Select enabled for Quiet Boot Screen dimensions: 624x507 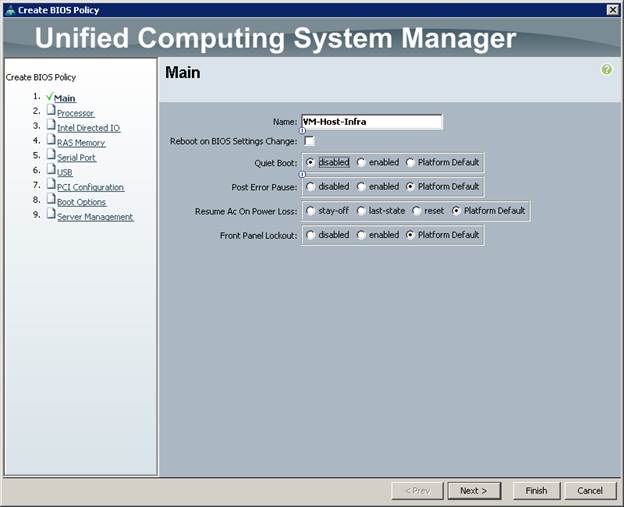361,162
